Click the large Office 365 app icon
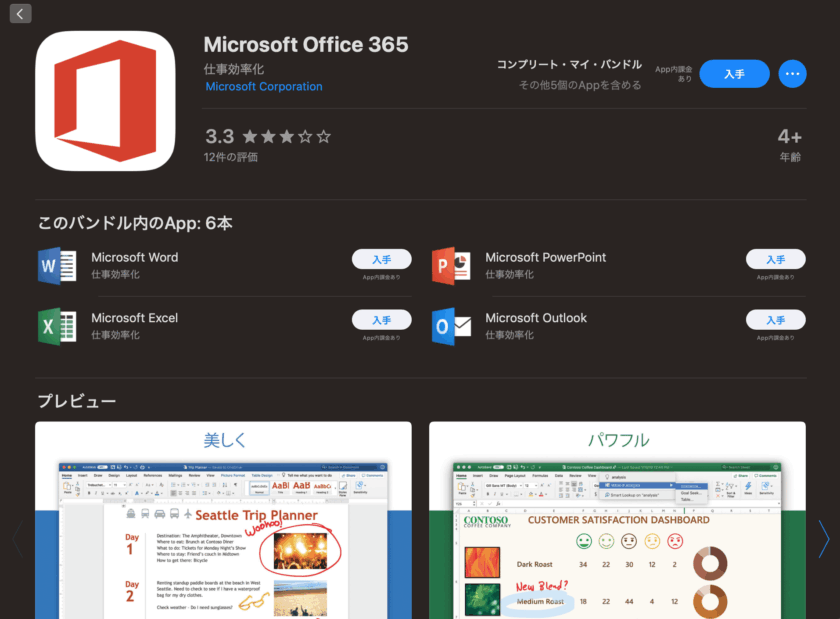Image resolution: width=840 pixels, height=619 pixels. coord(105,101)
